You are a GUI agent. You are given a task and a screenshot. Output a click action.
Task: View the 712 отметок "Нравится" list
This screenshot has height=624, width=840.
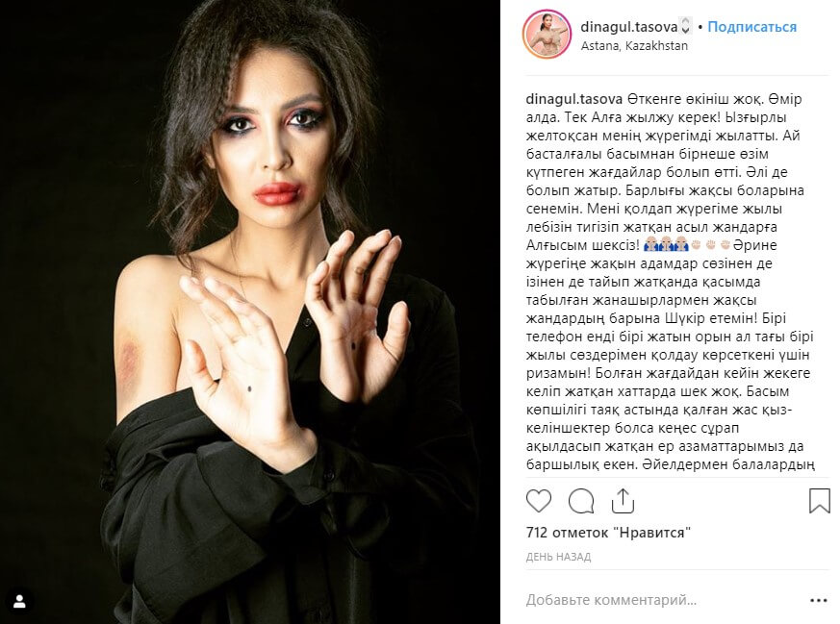coord(608,533)
